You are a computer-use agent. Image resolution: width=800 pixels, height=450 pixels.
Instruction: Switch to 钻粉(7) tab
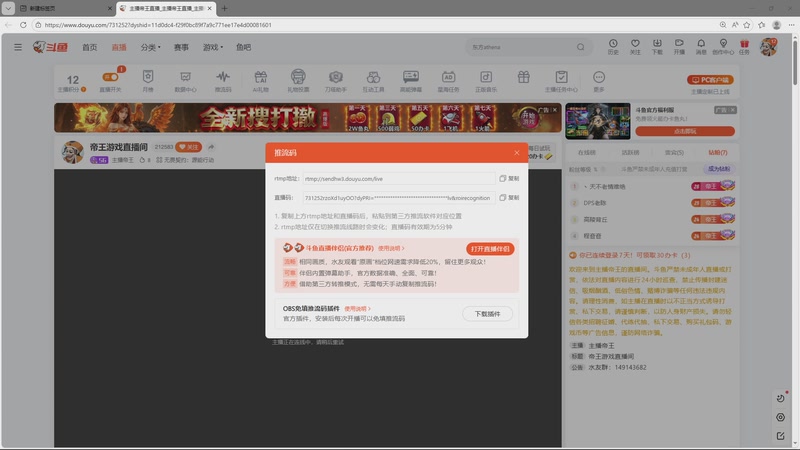coord(718,153)
